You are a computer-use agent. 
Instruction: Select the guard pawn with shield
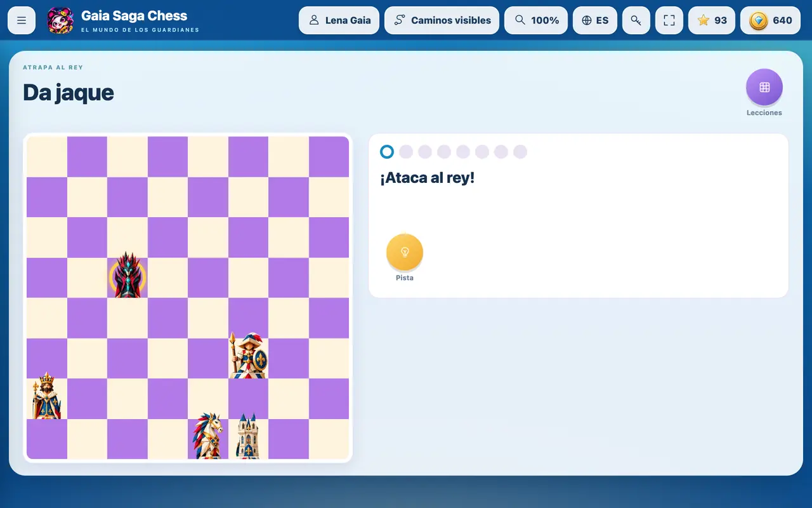[x=248, y=356]
